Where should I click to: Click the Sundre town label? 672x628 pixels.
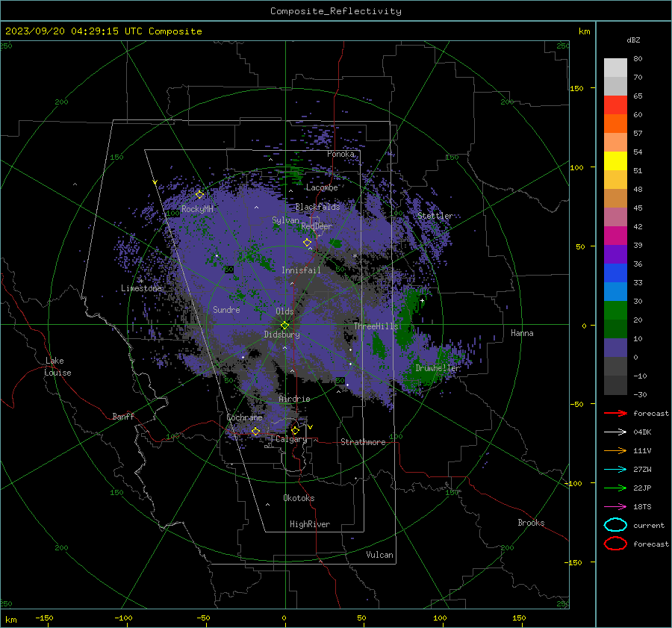pyautogui.click(x=226, y=309)
